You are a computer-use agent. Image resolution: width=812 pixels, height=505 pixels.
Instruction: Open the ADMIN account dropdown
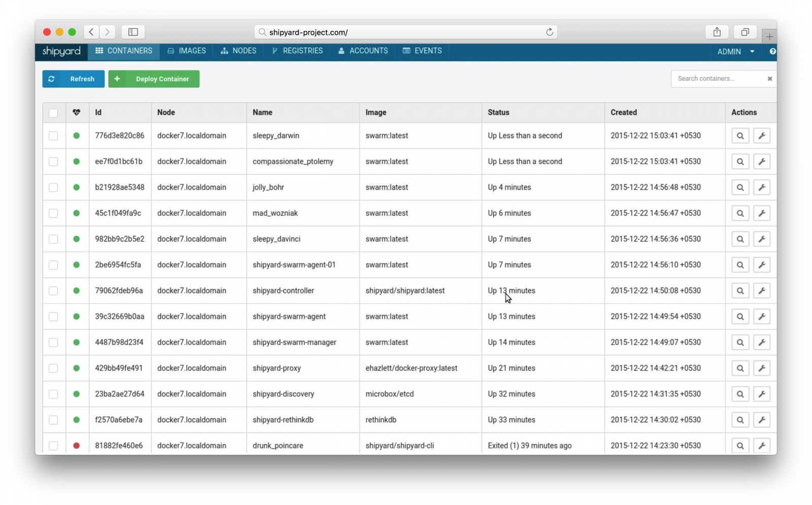tap(735, 51)
